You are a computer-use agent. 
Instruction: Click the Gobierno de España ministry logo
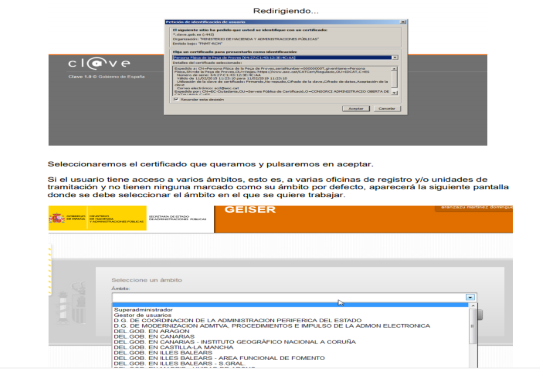(x=97, y=218)
